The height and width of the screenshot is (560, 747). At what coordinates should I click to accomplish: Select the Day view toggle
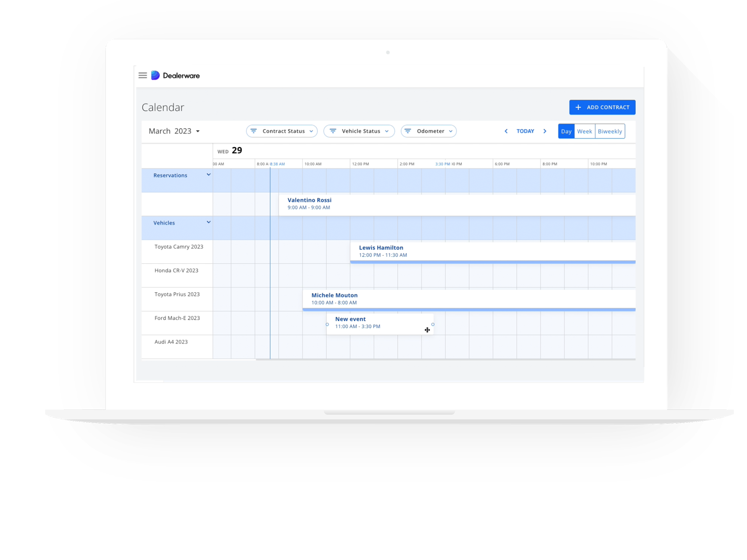pos(566,131)
